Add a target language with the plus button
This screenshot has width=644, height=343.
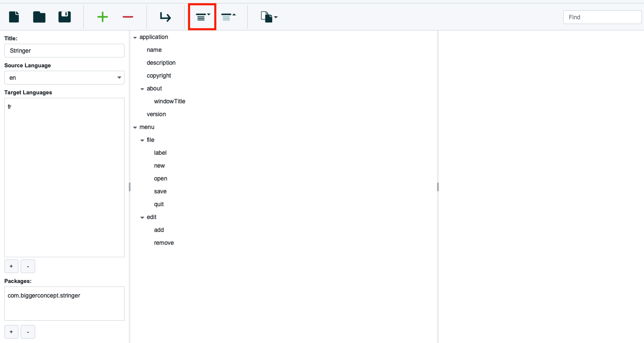(11, 266)
